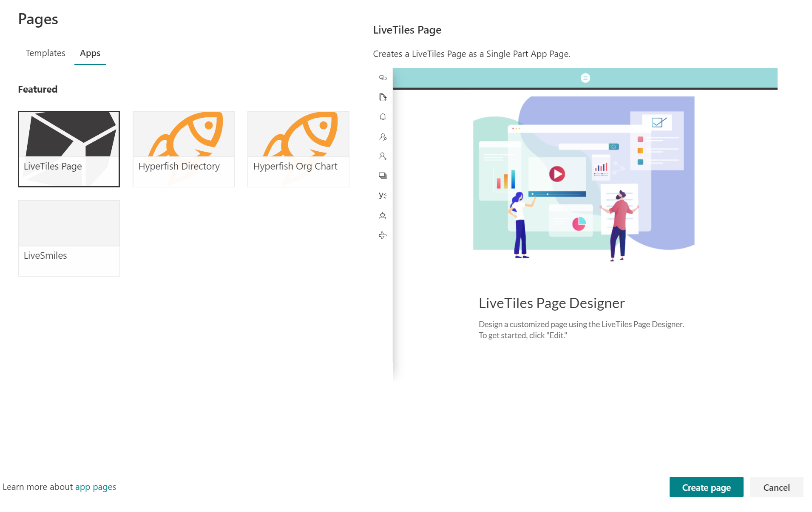Click the Yammer icon in preview sidebar
The height and width of the screenshot is (512, 812).
click(x=383, y=195)
